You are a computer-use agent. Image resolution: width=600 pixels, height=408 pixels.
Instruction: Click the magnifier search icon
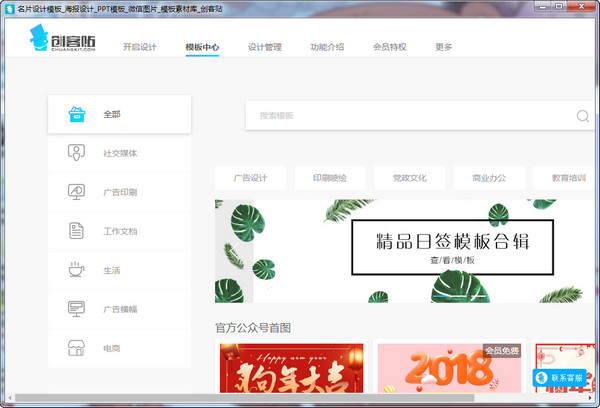582,116
